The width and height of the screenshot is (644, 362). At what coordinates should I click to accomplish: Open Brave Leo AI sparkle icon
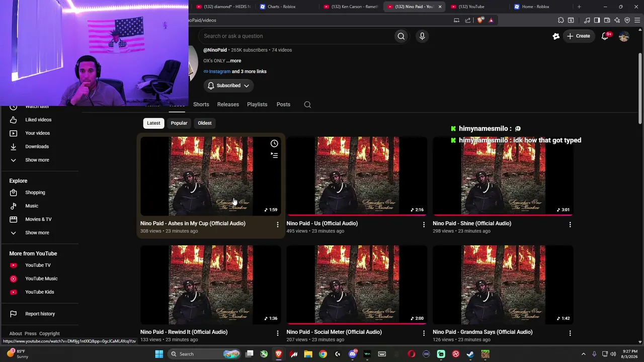[x=617, y=20]
